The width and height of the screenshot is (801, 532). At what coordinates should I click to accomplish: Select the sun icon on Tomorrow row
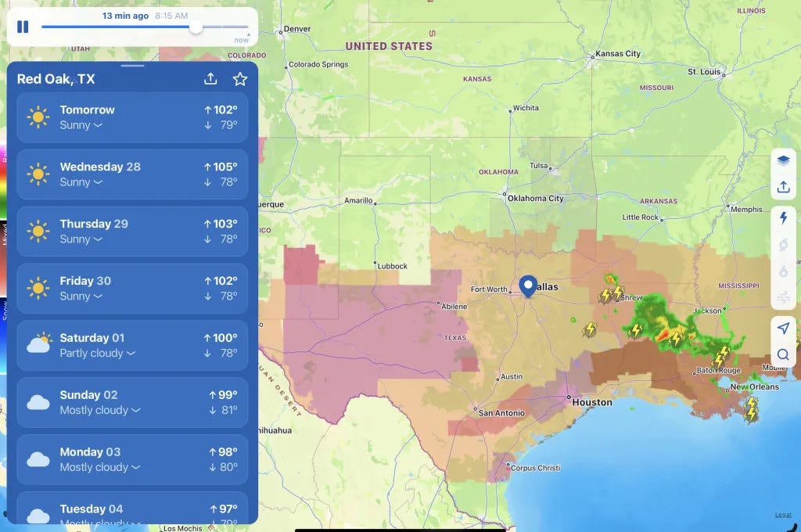pyautogui.click(x=38, y=117)
